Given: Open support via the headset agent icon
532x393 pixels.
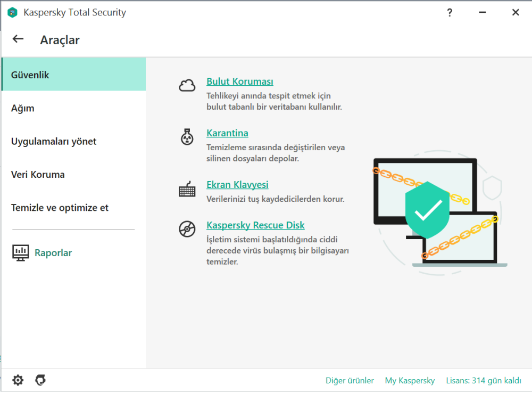Looking at the screenshot, I should [40, 380].
